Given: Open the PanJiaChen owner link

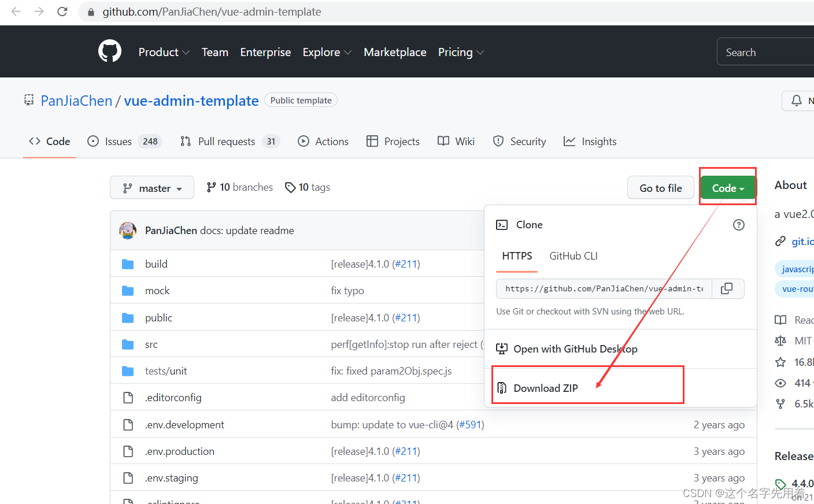Looking at the screenshot, I should point(76,101).
